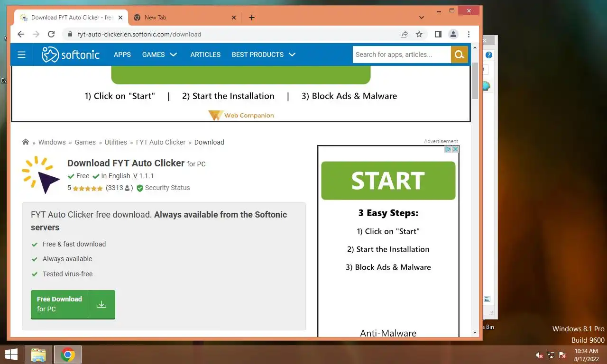Click the Security Status link
The height and width of the screenshot is (364, 607).
167,188
